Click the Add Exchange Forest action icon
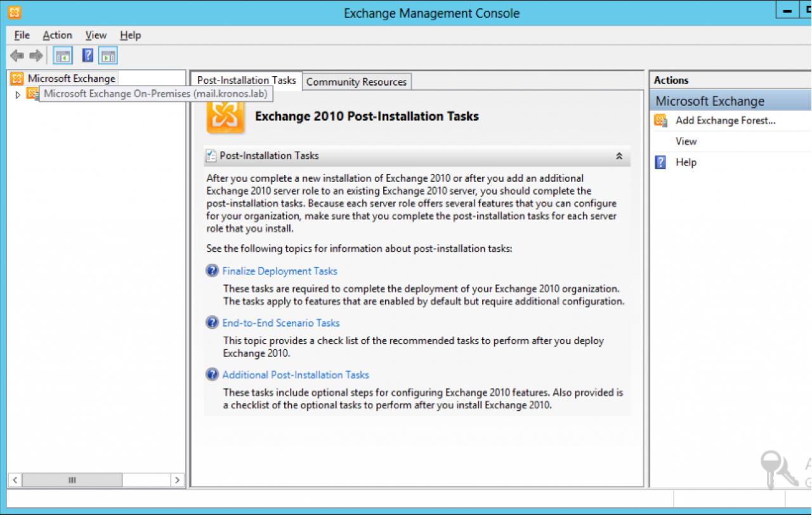This screenshot has height=518, width=812. click(661, 120)
